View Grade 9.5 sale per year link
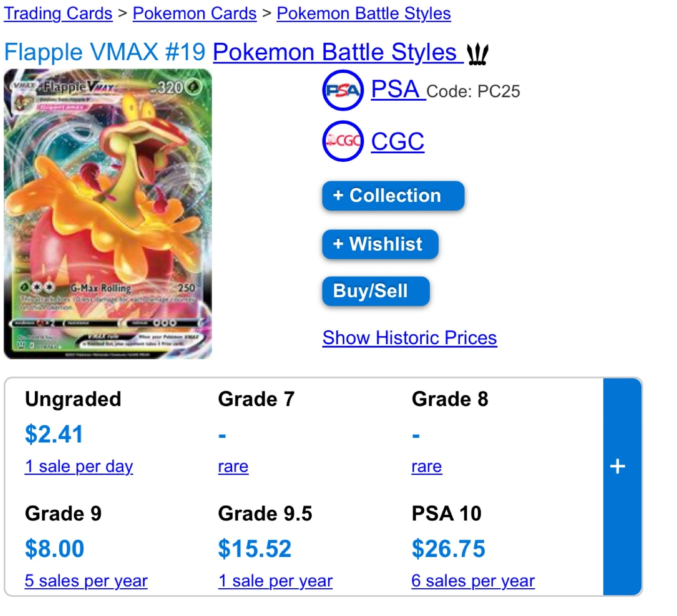 point(276,581)
